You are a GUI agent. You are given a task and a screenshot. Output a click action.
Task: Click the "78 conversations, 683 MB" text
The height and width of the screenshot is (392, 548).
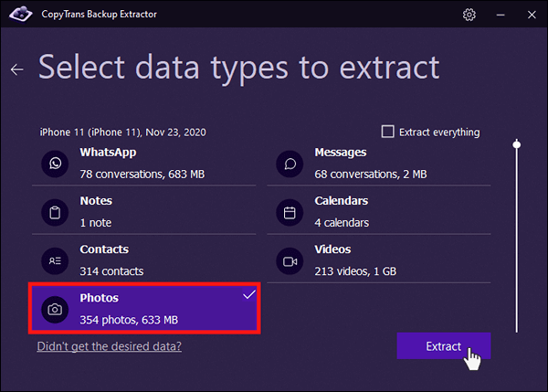coord(142,175)
